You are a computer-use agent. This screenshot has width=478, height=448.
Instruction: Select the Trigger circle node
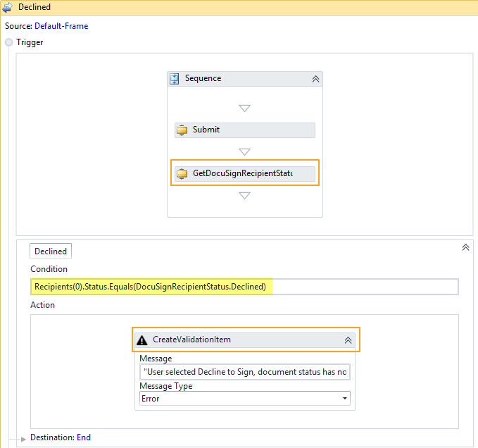[x=9, y=42]
